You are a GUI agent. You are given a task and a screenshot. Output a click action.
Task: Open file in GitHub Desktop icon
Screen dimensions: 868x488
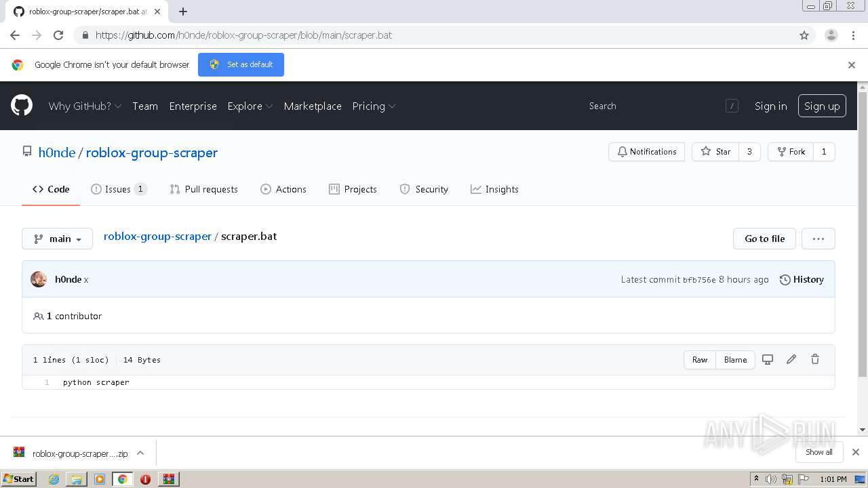tap(768, 360)
